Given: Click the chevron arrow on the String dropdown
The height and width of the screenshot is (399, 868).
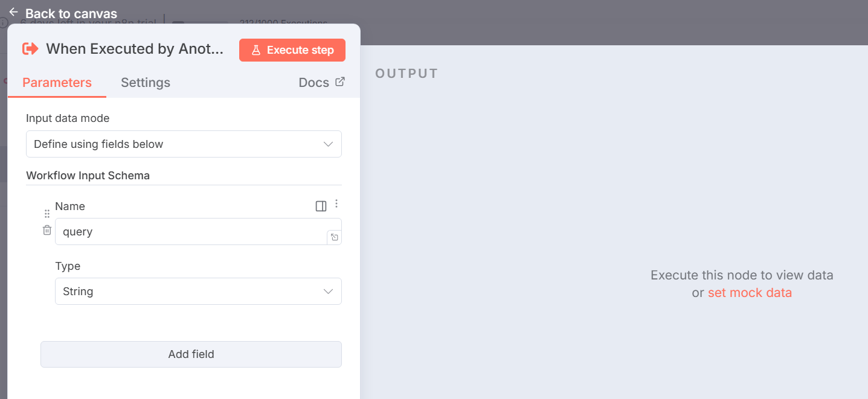Looking at the screenshot, I should pos(328,292).
